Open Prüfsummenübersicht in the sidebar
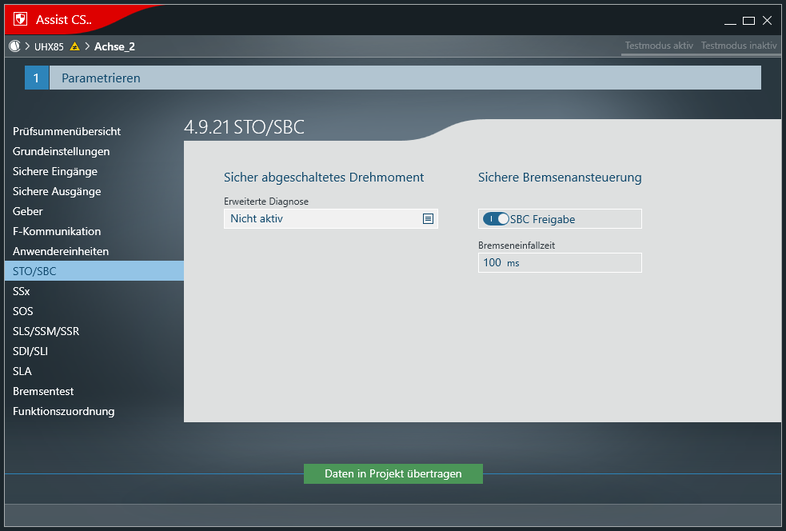Image resolution: width=786 pixels, height=531 pixels. pos(67,131)
